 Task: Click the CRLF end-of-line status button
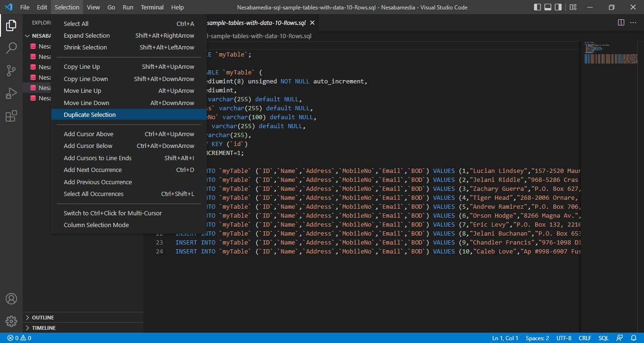click(585, 338)
